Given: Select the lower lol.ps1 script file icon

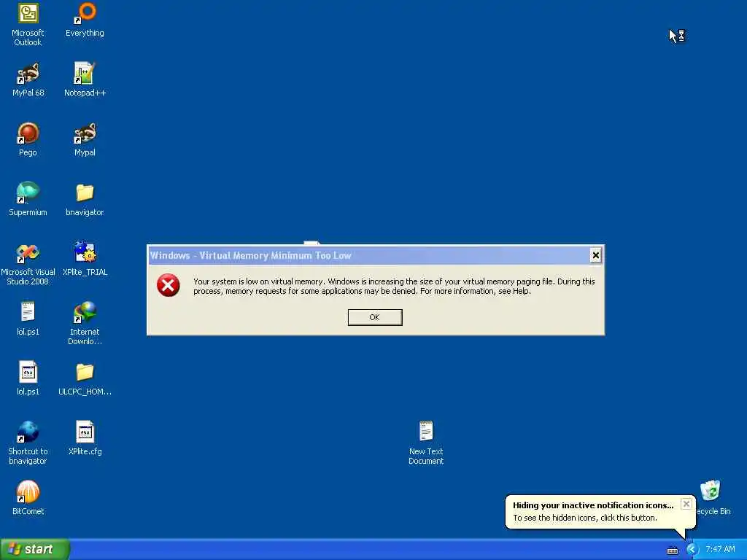Looking at the screenshot, I should [28, 372].
